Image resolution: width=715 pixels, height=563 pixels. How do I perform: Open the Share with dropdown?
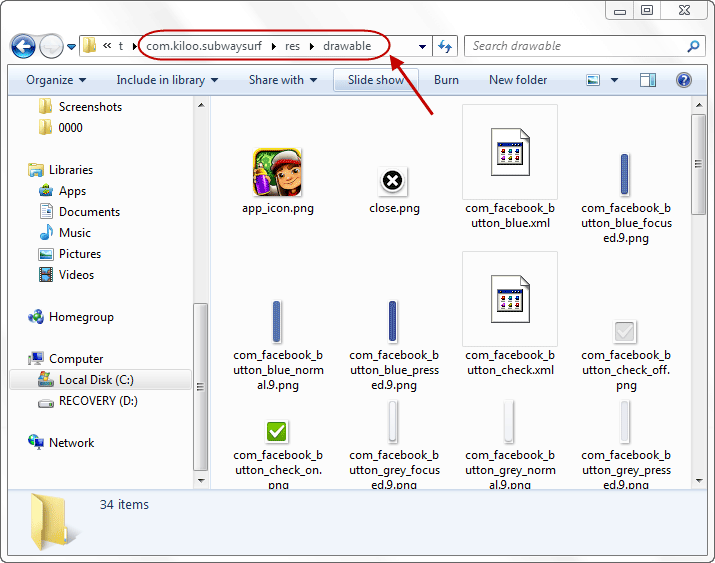(x=283, y=80)
